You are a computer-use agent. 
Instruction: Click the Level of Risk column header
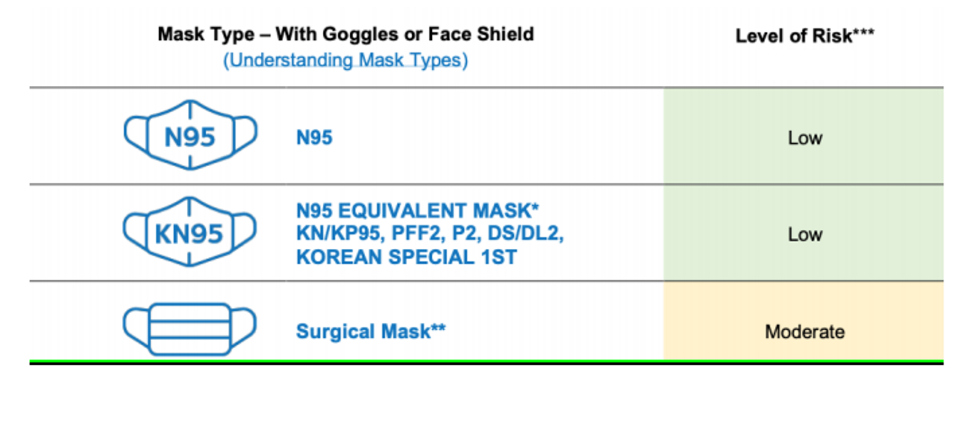[794, 36]
